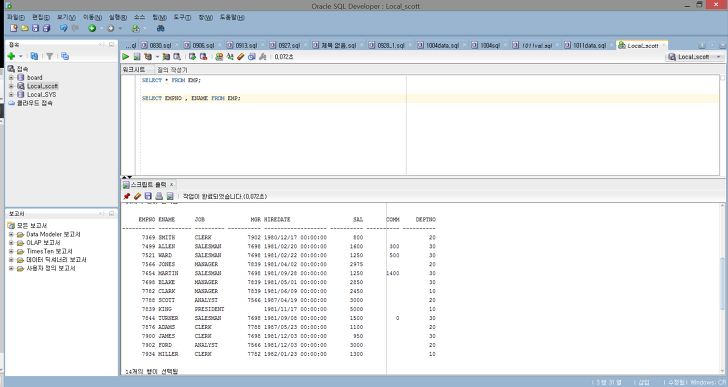The width and height of the screenshot is (728, 387).
Task: Click the Rollback icon in worksheet toolbar
Action: tap(203, 57)
